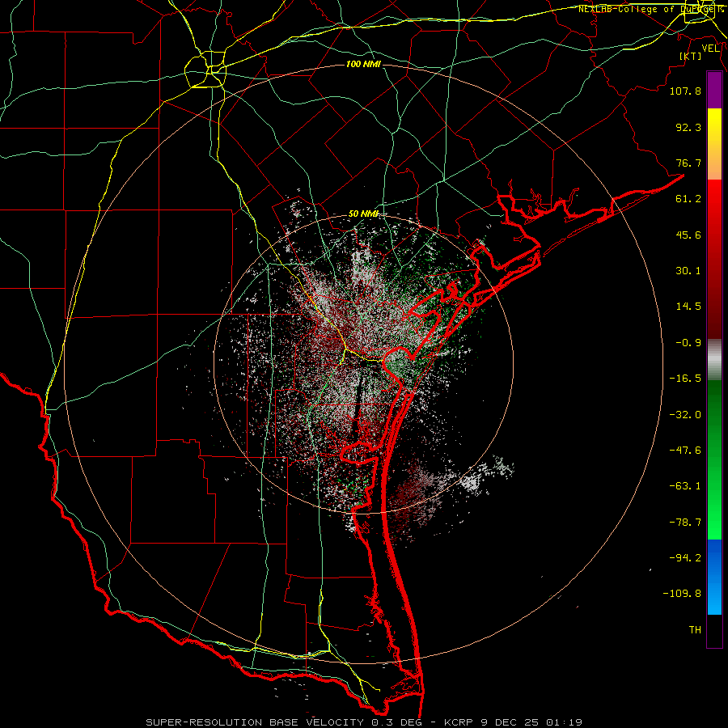Viewport: 728px width, 728px height.
Task: Click the VEL legend title
Action: click(x=711, y=49)
